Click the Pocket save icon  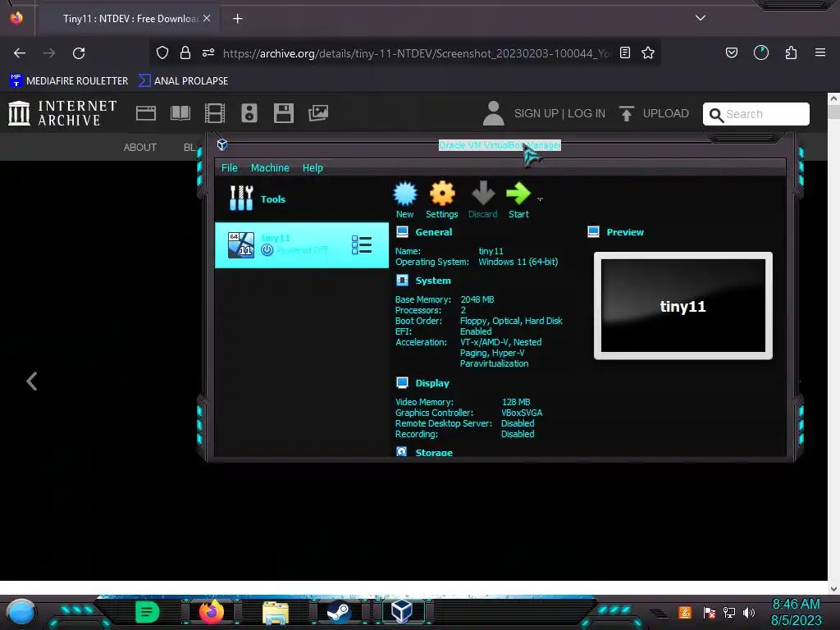[731, 52]
